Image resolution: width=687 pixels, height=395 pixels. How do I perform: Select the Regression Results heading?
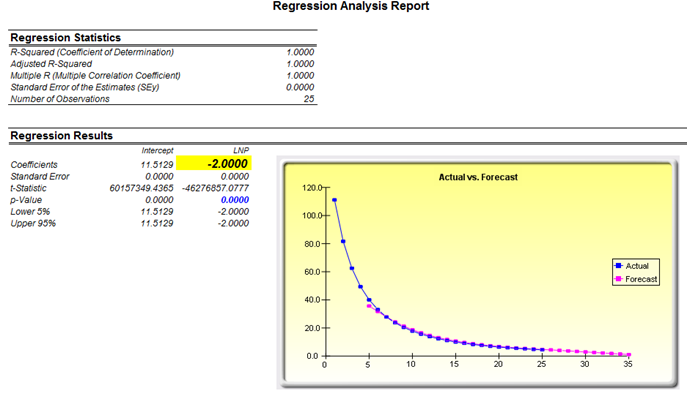pyautogui.click(x=61, y=136)
